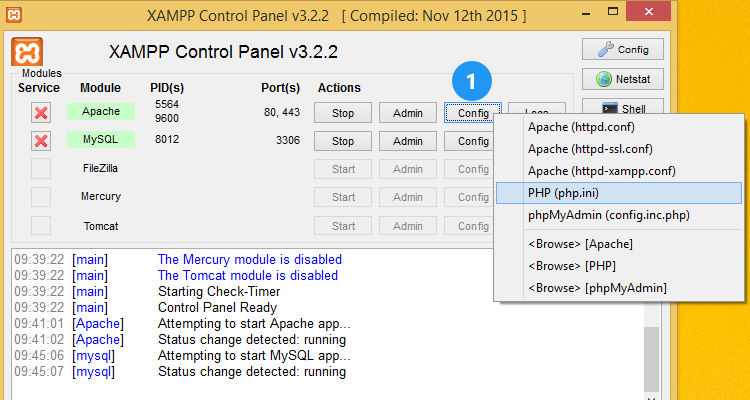The height and width of the screenshot is (400, 750).
Task: Click the XAMPP logo in the title bar
Action: coord(14,14)
